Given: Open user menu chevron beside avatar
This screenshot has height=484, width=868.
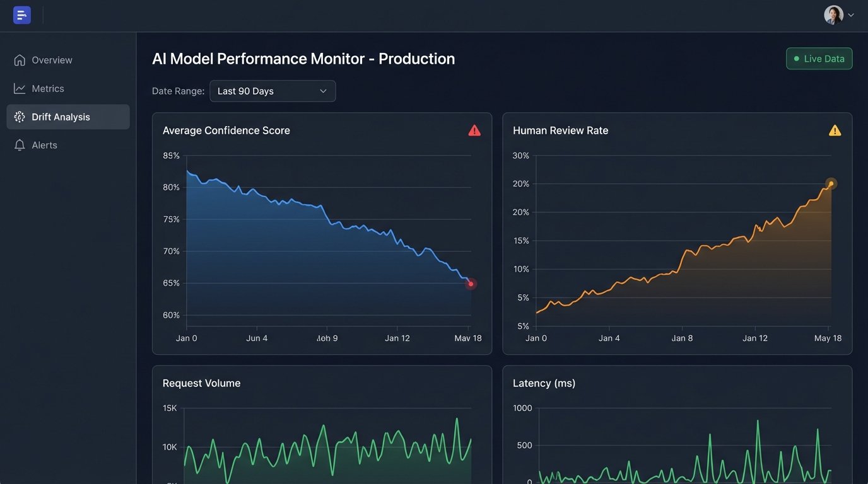Looking at the screenshot, I should coord(851,15).
